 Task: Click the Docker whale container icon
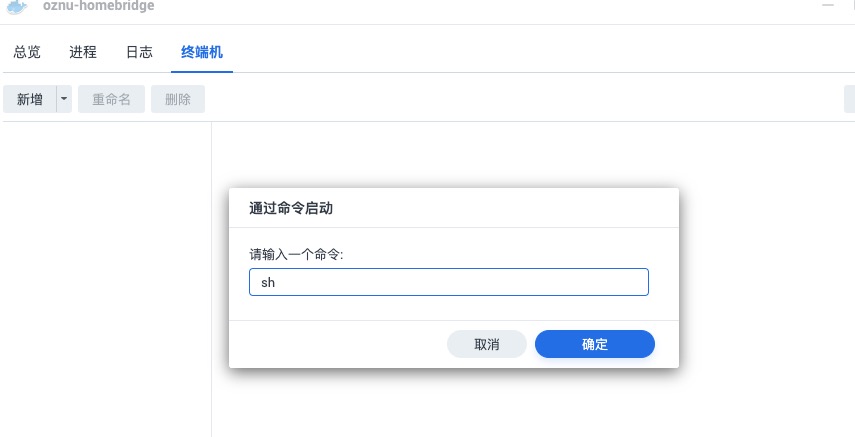(x=18, y=6)
